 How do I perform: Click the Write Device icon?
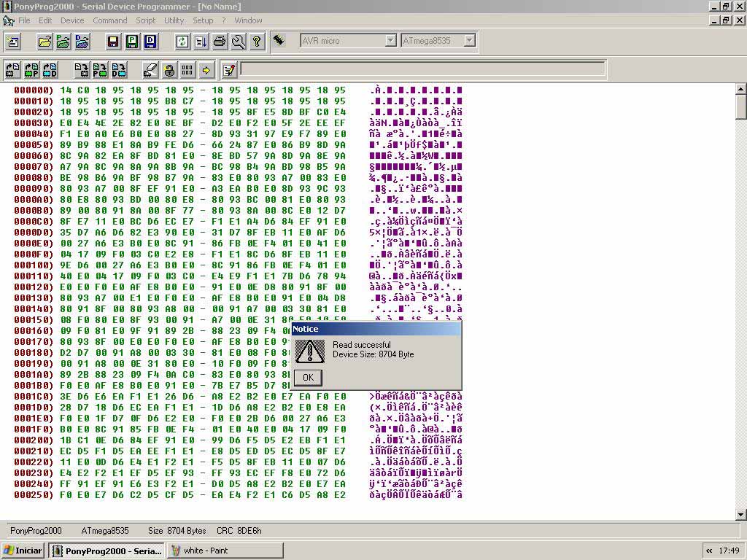tap(82, 71)
